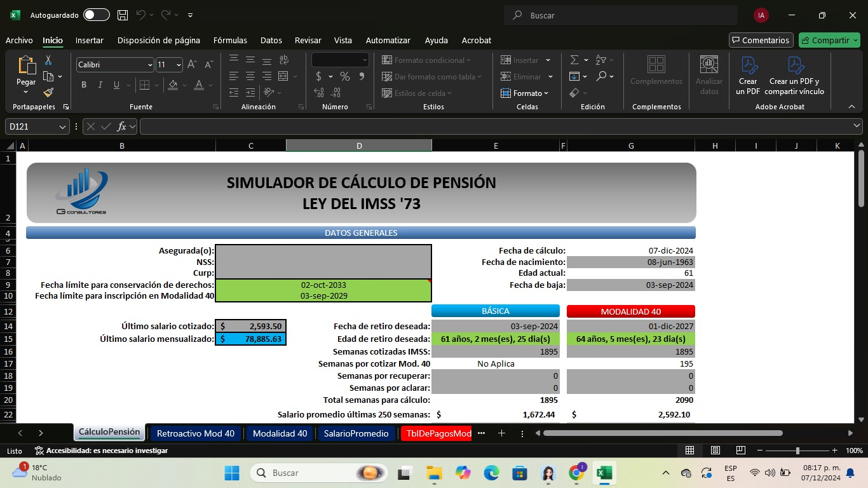This screenshot has width=868, height=488.
Task: Open the font size dropdown
Action: pos(179,65)
